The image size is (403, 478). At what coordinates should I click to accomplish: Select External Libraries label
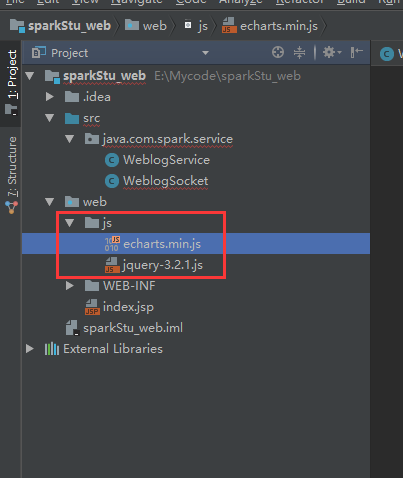pyautogui.click(x=113, y=349)
